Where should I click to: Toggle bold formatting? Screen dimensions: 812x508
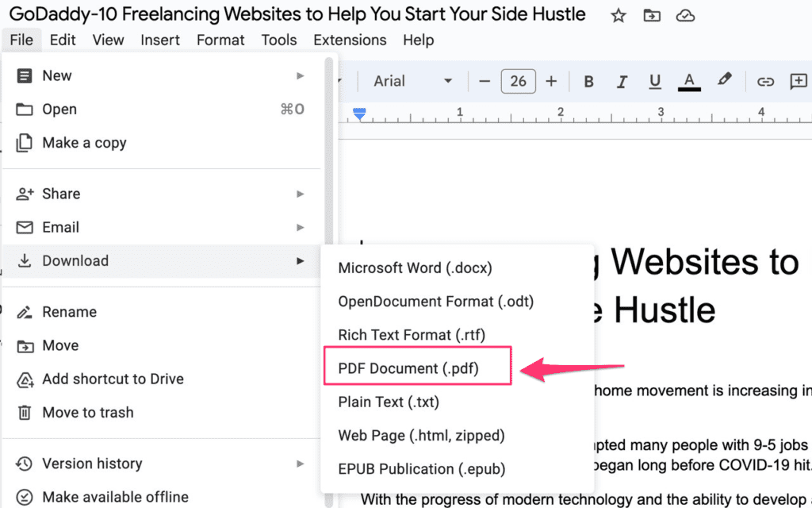pos(588,82)
